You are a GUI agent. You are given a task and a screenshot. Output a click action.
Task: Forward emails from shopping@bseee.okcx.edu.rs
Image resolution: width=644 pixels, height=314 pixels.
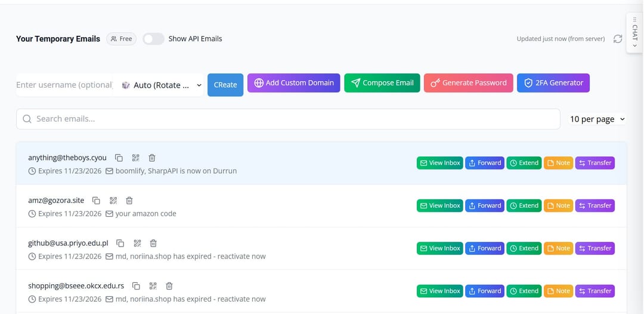[485, 291]
